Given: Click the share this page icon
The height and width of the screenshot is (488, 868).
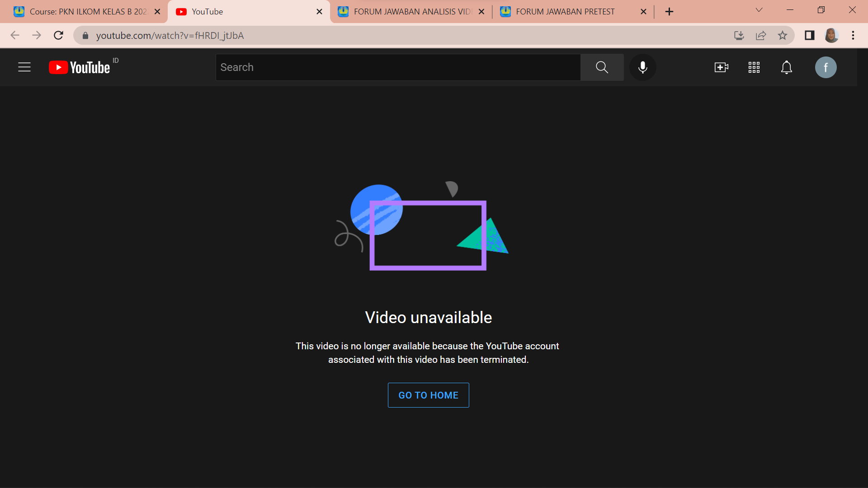Looking at the screenshot, I should (761, 35).
